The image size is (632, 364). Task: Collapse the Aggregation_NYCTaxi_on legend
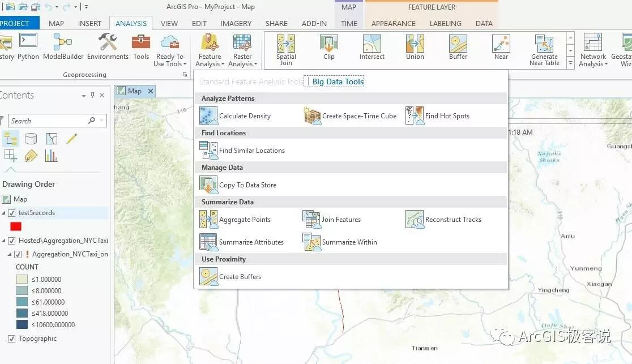[10, 254]
